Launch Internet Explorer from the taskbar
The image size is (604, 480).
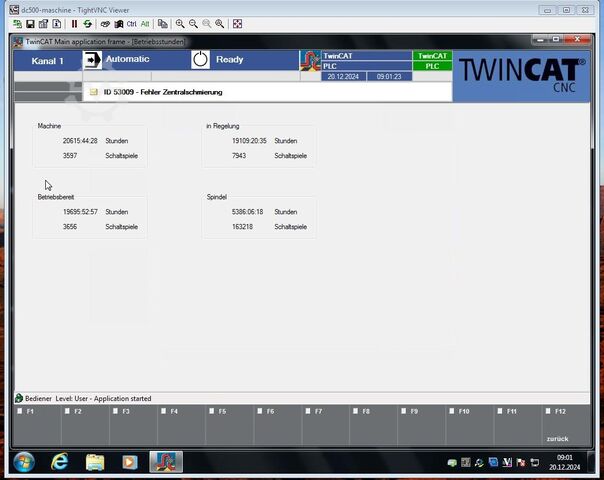59,462
